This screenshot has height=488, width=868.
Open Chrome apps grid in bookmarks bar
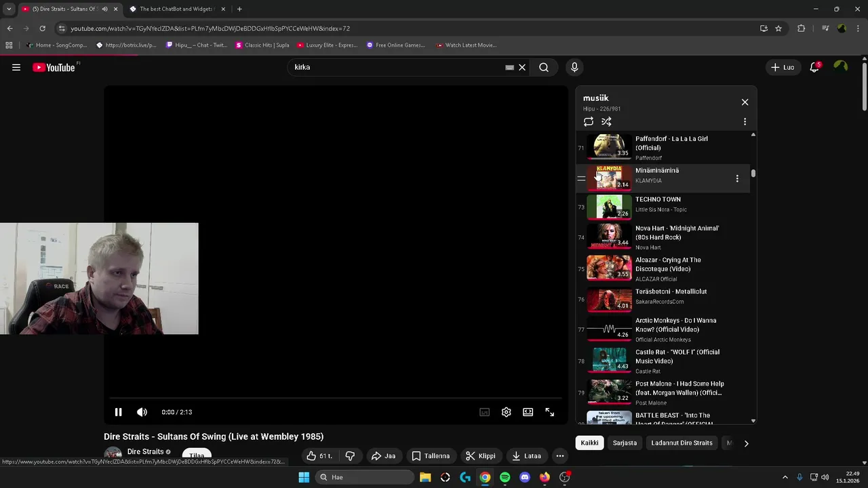9,45
